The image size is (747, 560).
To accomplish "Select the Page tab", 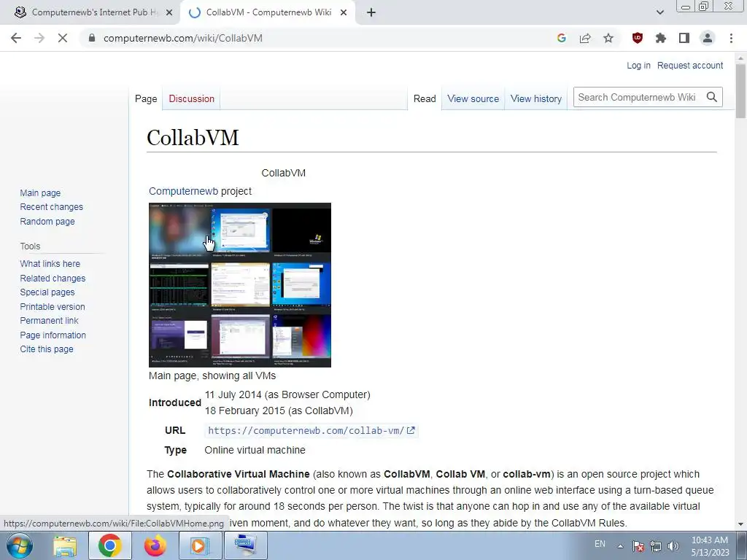I will click(146, 98).
